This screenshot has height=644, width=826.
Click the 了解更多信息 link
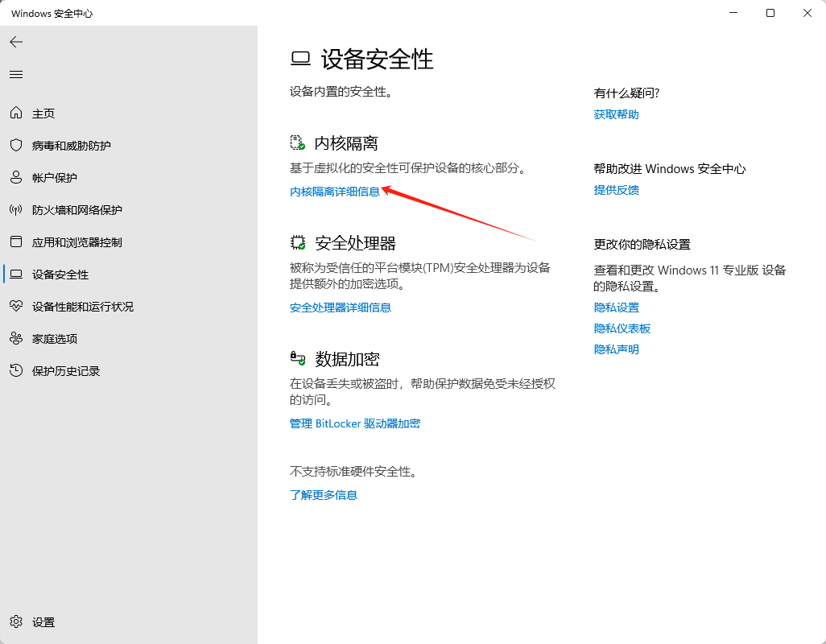324,495
